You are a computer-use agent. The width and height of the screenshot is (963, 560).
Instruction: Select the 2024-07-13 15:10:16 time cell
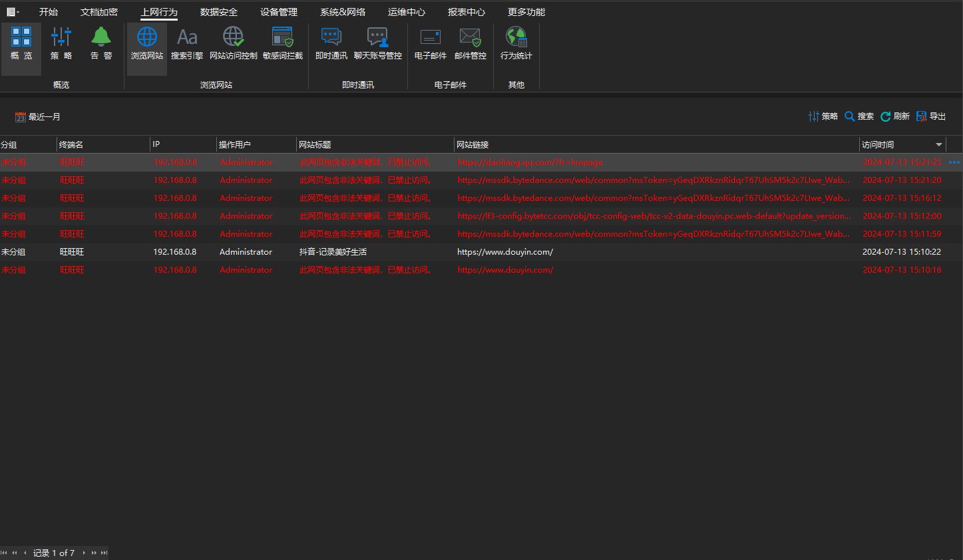[902, 270]
